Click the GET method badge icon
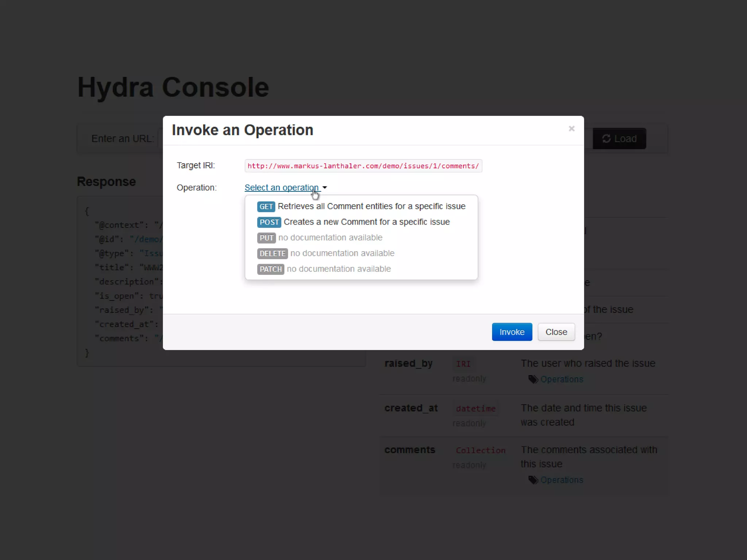 (x=266, y=207)
